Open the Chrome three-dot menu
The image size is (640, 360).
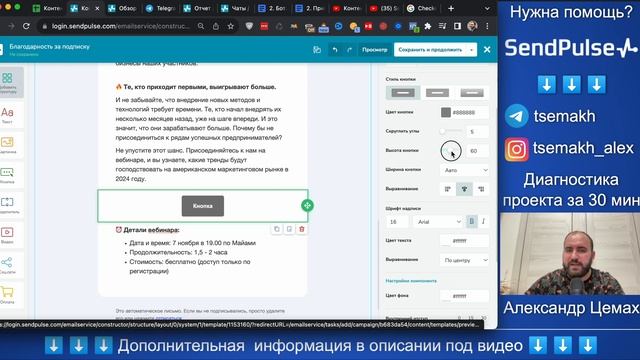coord(487,26)
